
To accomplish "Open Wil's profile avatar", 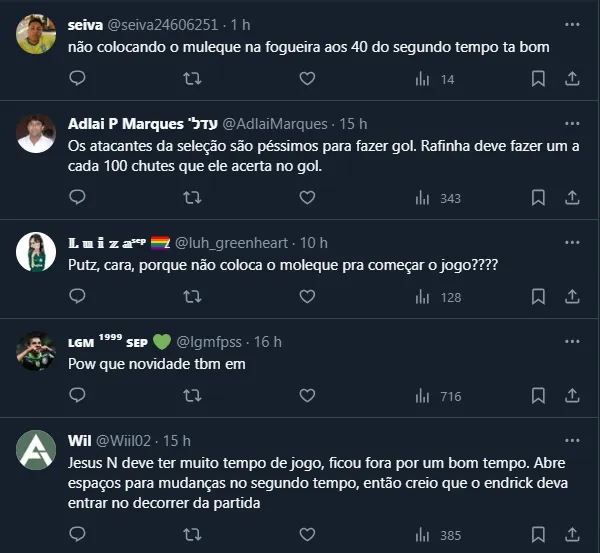I will point(36,452).
